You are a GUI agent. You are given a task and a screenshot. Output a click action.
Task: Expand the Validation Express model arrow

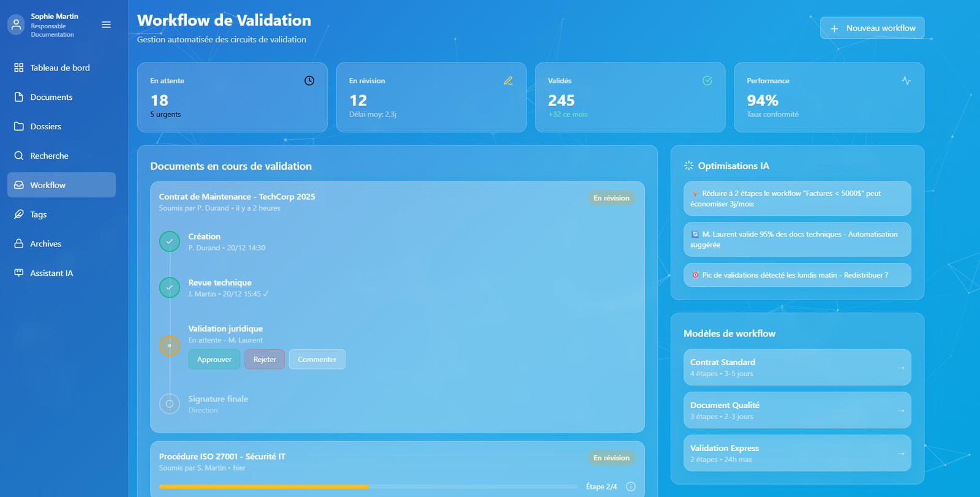tap(901, 453)
